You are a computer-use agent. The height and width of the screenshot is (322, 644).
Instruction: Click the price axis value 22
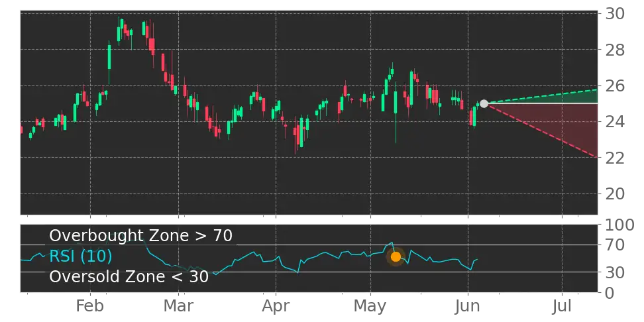pyautogui.click(x=615, y=158)
